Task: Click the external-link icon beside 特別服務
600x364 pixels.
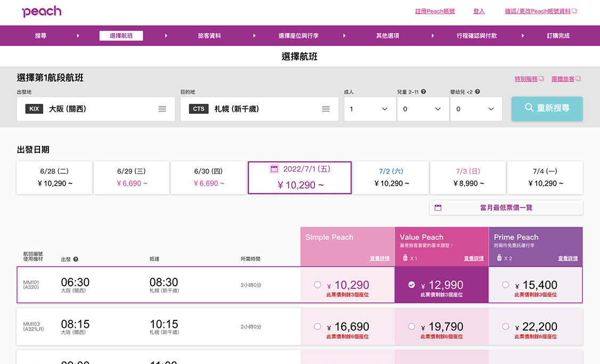Action: (541, 79)
